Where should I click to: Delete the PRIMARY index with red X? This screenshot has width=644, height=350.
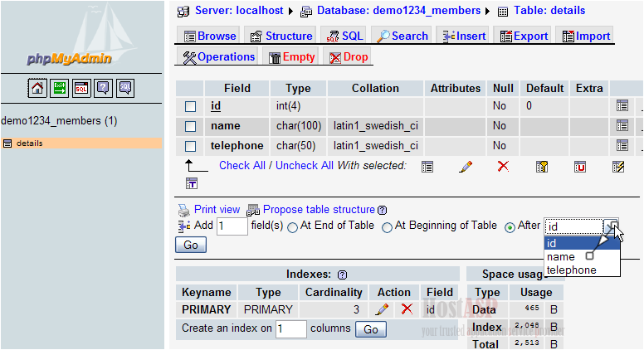click(407, 309)
